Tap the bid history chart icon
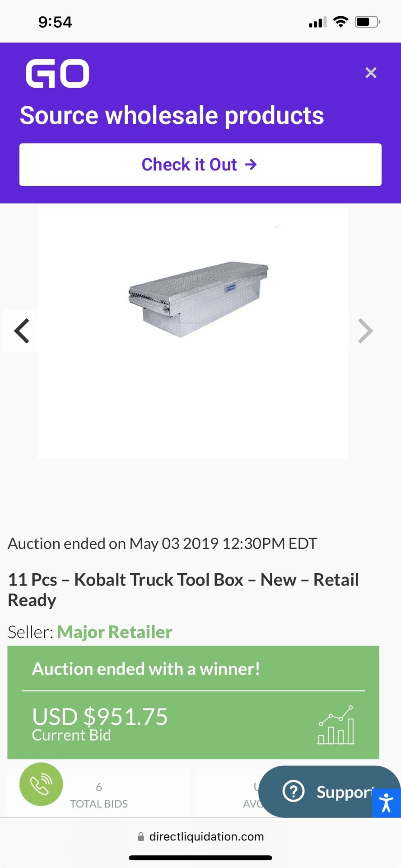 336,725
